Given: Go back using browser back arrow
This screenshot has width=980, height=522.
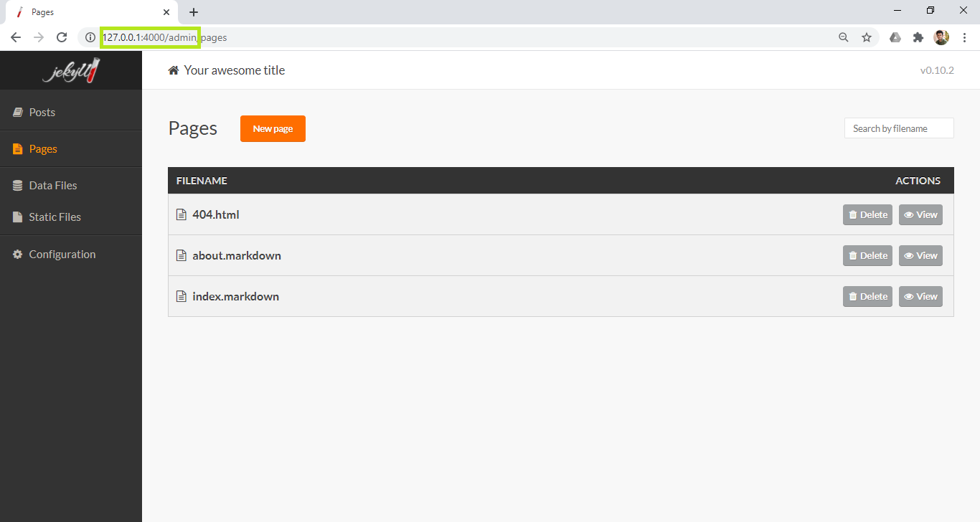Looking at the screenshot, I should 16,37.
